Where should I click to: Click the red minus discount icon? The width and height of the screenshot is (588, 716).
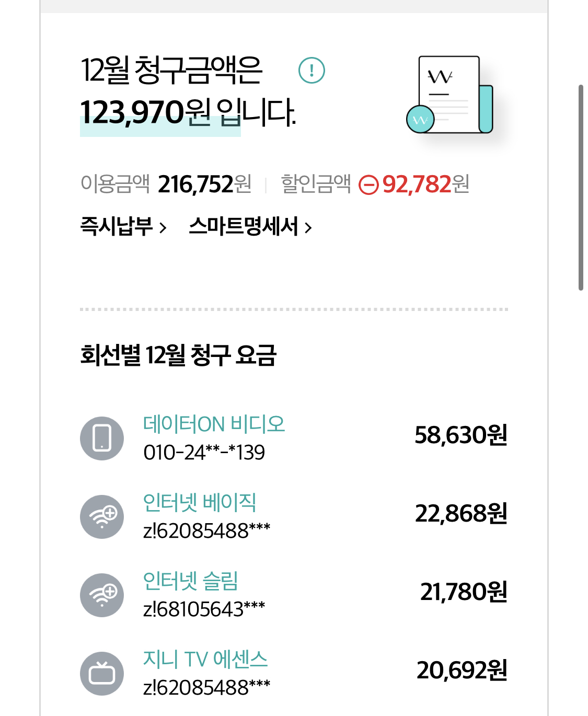pyautogui.click(x=368, y=184)
